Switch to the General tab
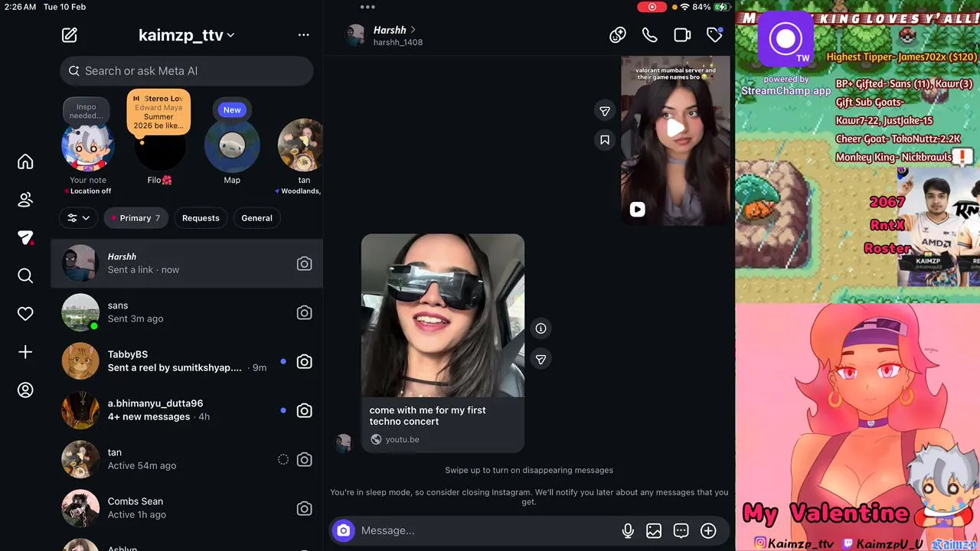 coord(257,218)
